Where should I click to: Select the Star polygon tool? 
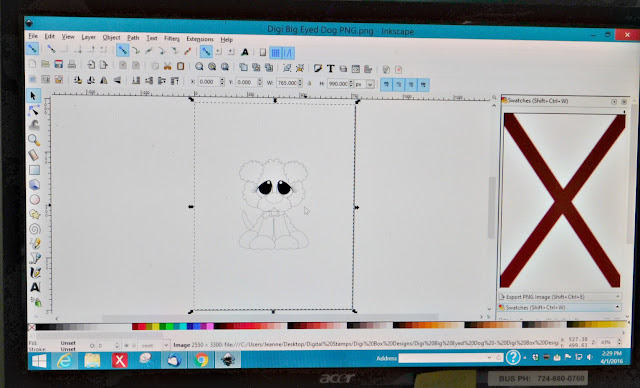point(35,214)
